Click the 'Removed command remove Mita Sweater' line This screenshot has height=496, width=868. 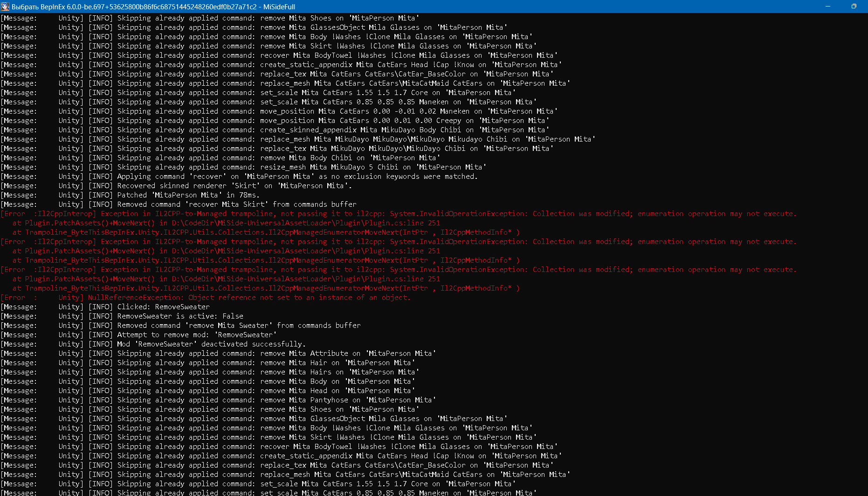tap(239, 326)
